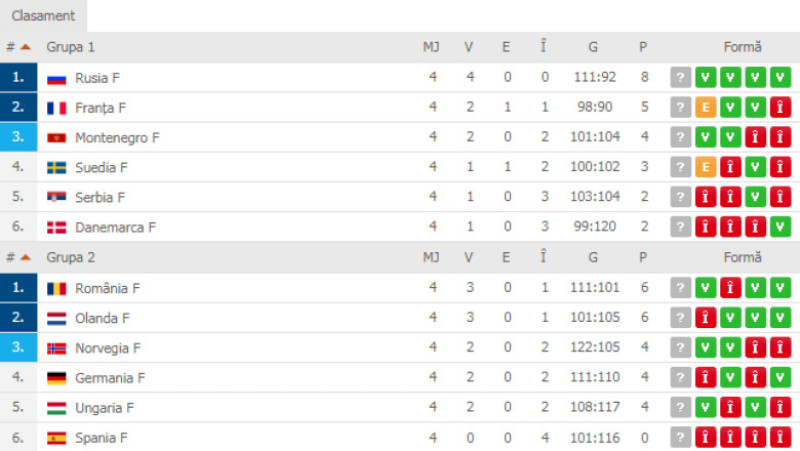Open the Clasament tab
800x451 pixels.
coord(43,16)
